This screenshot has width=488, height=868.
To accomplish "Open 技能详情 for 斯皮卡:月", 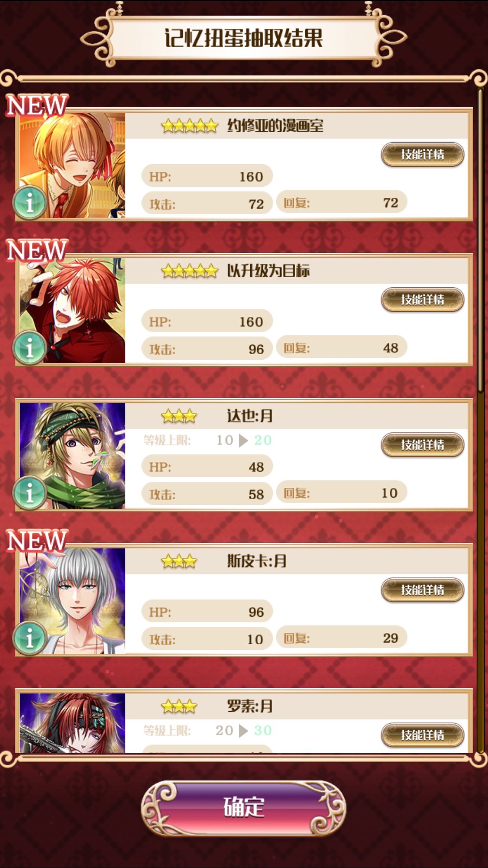I will click(x=422, y=590).
